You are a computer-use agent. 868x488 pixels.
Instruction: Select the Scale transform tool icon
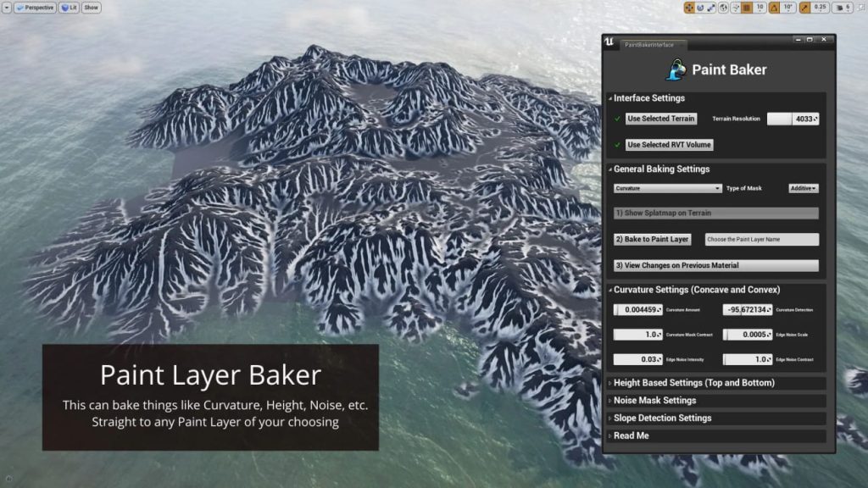coord(712,7)
